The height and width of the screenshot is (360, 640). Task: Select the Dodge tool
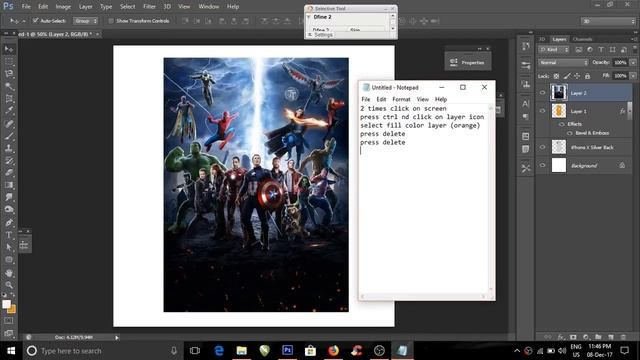click(x=9, y=209)
